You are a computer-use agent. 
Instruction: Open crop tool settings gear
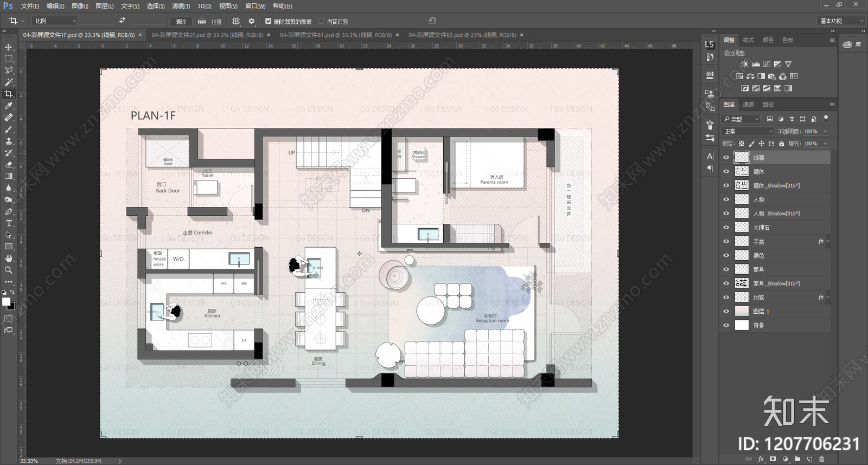pos(251,21)
